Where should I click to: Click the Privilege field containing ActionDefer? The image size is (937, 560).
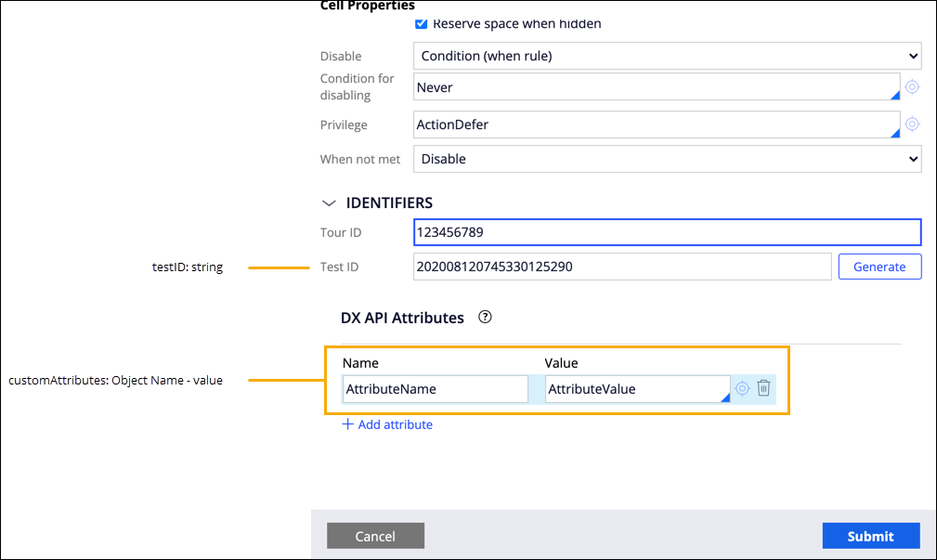(656, 124)
